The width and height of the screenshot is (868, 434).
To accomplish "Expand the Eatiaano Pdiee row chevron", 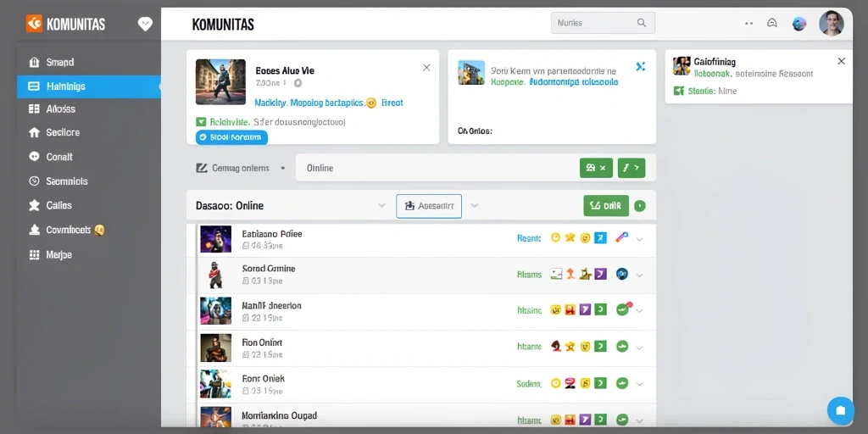I will point(639,239).
